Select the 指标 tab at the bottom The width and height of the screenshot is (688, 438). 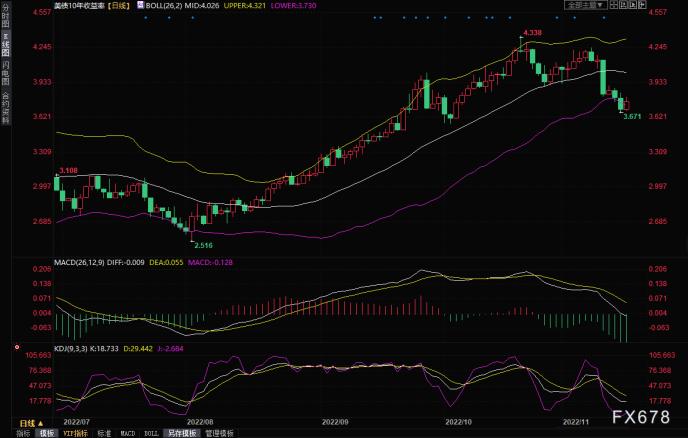click(x=23, y=433)
